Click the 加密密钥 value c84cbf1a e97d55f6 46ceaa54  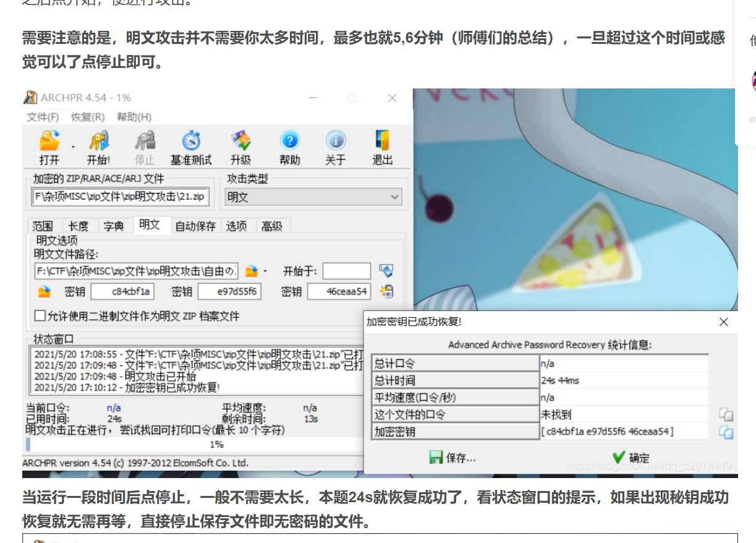tap(607, 432)
